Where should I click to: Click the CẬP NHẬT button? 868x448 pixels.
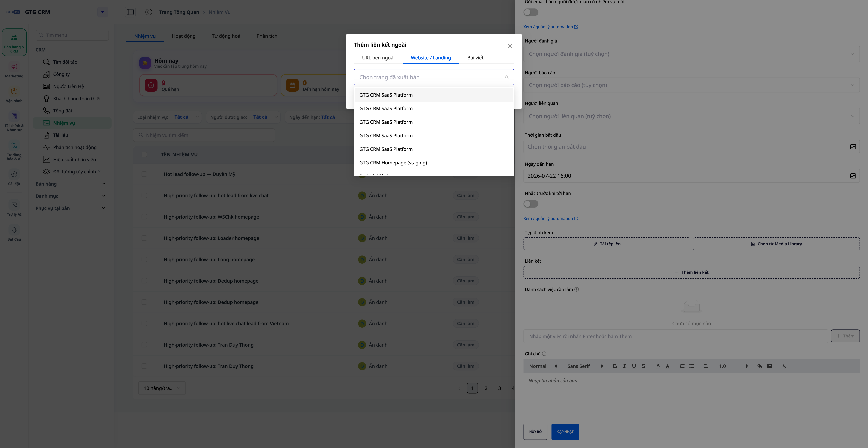click(x=565, y=432)
